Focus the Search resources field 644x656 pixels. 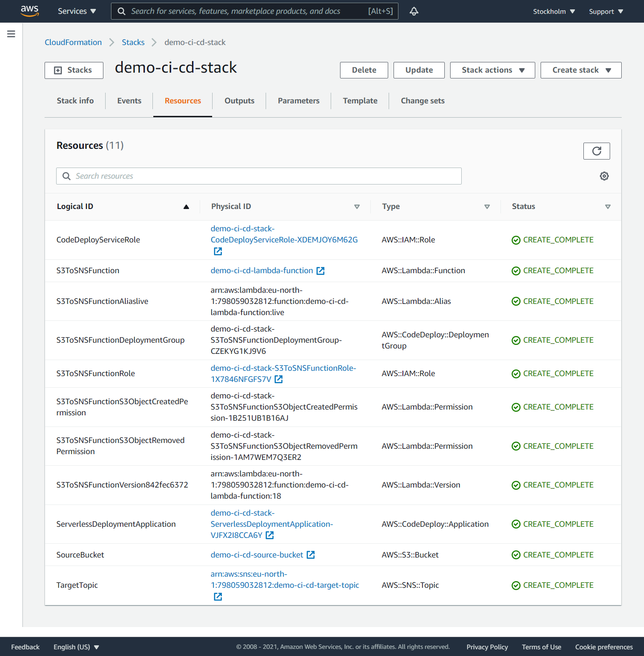coord(259,176)
